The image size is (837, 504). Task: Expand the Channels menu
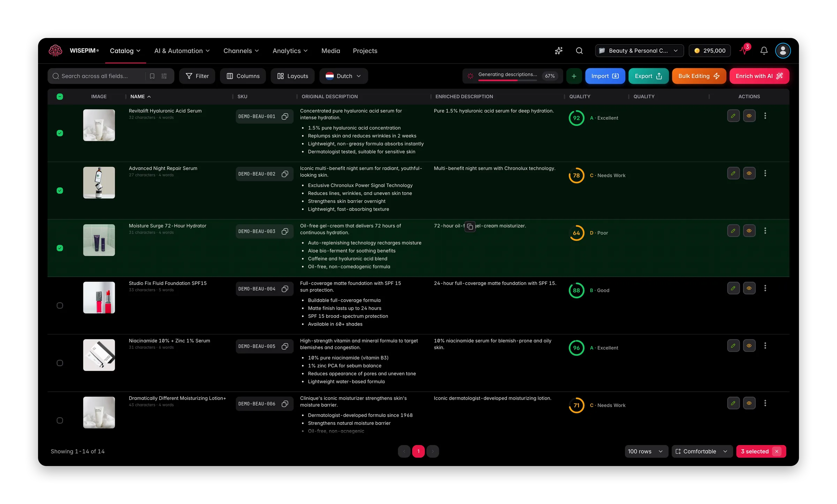pyautogui.click(x=241, y=51)
